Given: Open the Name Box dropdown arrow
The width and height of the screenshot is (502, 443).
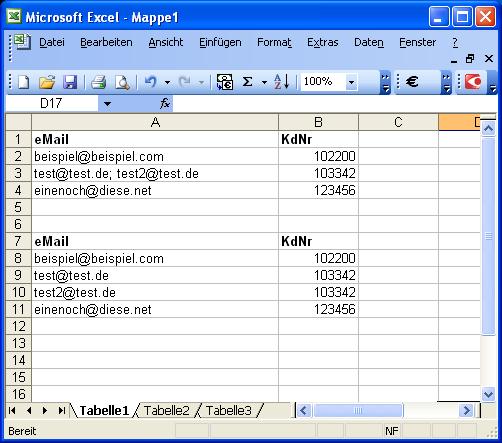Looking at the screenshot, I should pyautogui.click(x=107, y=104).
